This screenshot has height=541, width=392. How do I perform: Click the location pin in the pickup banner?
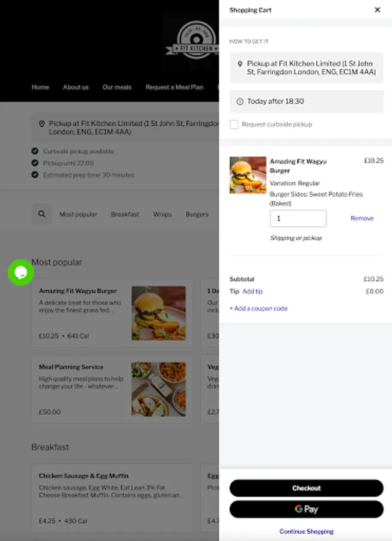(x=41, y=123)
